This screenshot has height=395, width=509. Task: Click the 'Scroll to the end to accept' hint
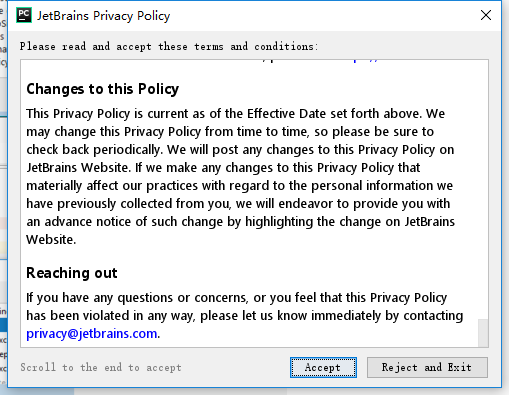pyautogui.click(x=101, y=367)
